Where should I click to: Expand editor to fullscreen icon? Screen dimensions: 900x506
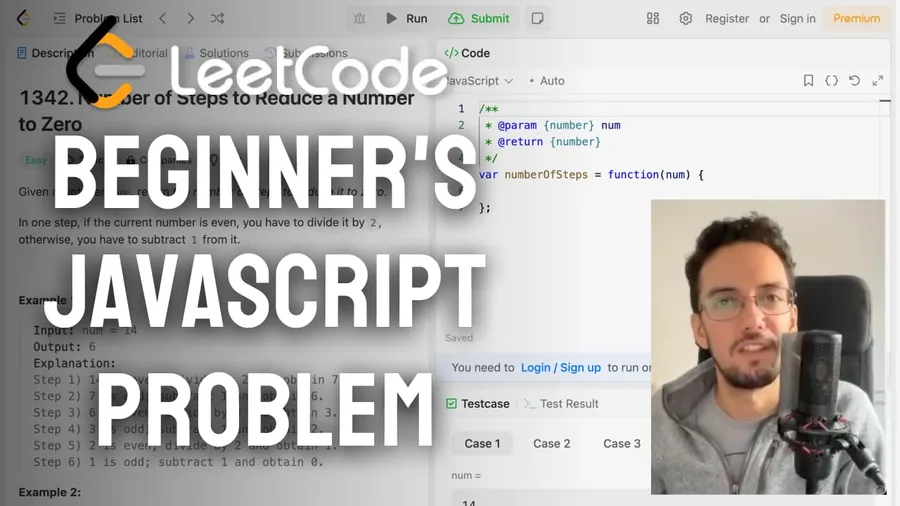878,81
